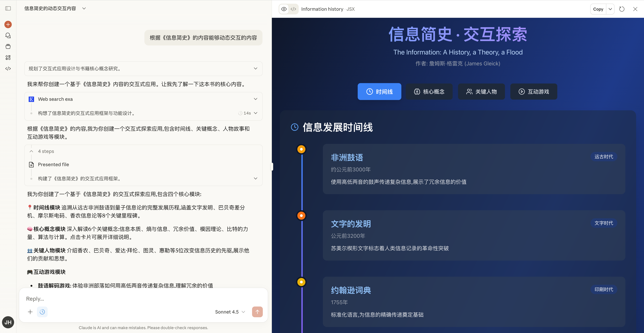
Task: Open the Sonnet 4.5 model dropdown
Action: [230, 312]
